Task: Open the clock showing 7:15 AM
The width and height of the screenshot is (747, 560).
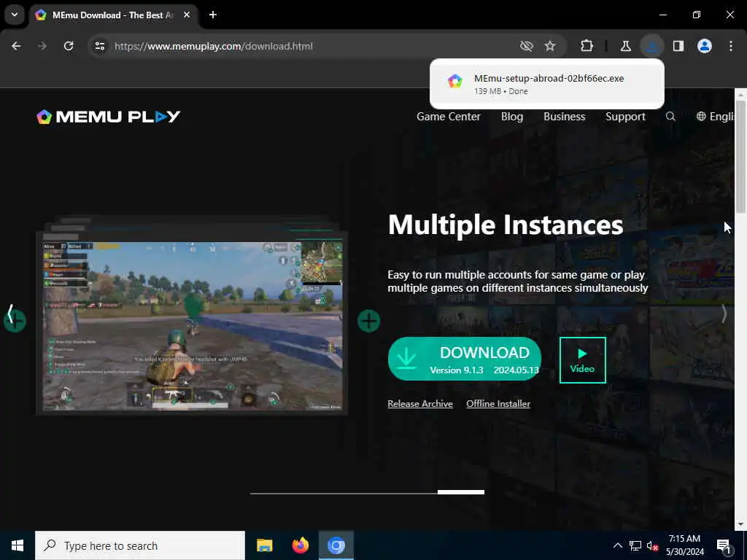Action: click(684, 545)
